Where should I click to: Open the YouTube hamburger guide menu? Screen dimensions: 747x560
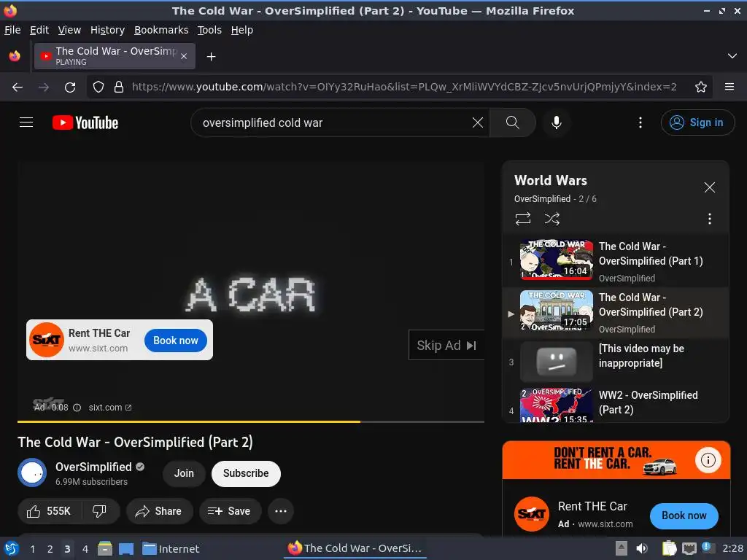pyautogui.click(x=26, y=122)
